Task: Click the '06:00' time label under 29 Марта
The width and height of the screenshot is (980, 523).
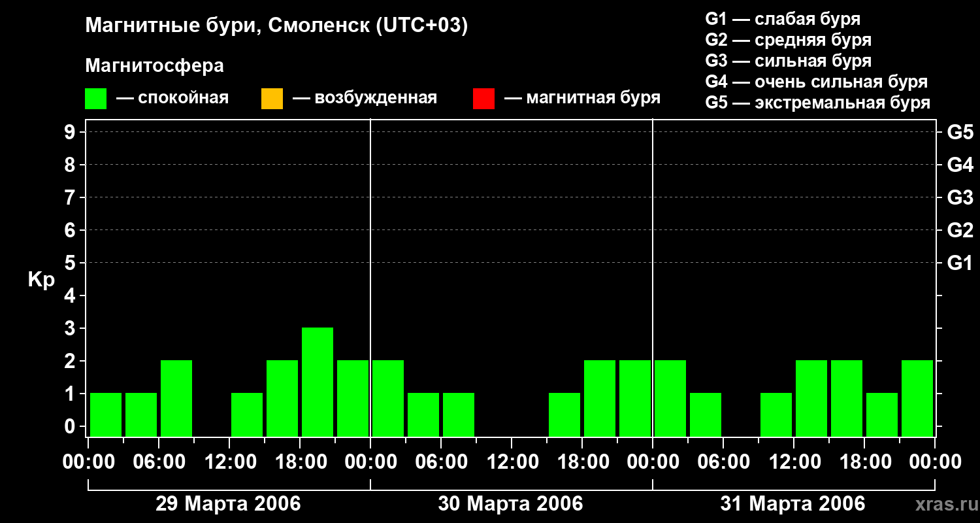Action: click(x=159, y=462)
